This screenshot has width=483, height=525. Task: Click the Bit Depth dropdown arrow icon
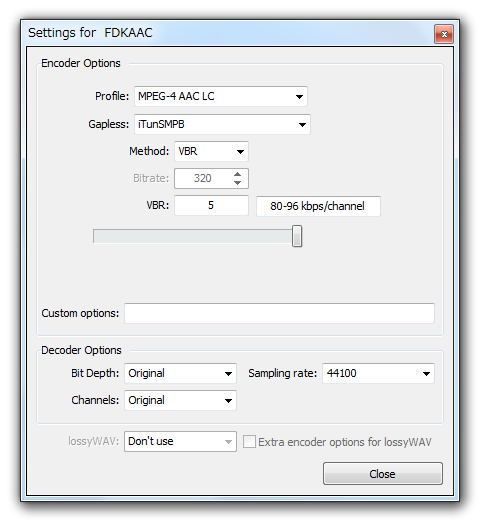[228, 374]
